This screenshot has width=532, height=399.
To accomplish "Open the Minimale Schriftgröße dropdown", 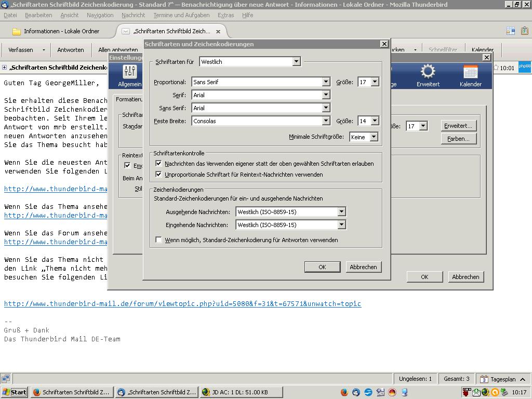I will tap(373, 137).
